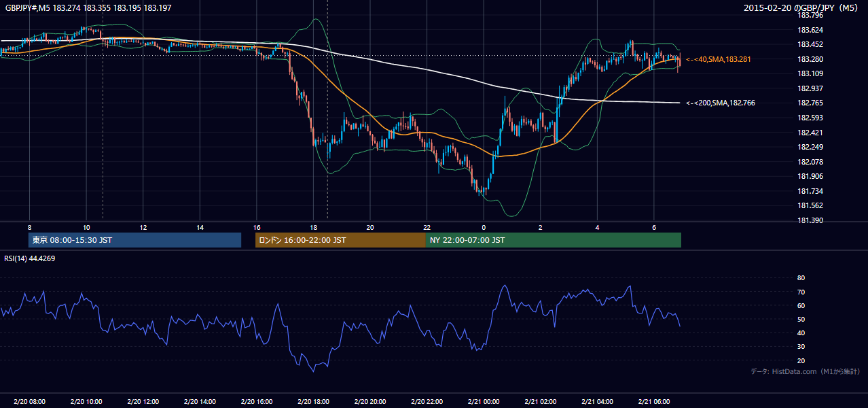This screenshot has width=868, height=408.
Task: Select the RSI scale value 60
Action: [x=801, y=305]
